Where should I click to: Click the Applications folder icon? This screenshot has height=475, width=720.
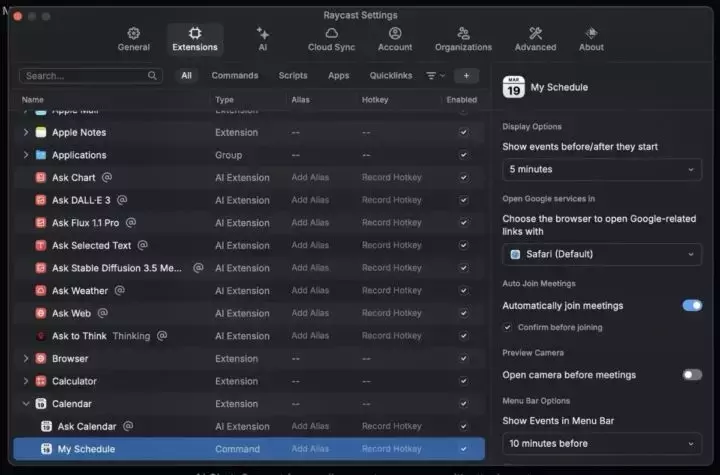(41, 155)
